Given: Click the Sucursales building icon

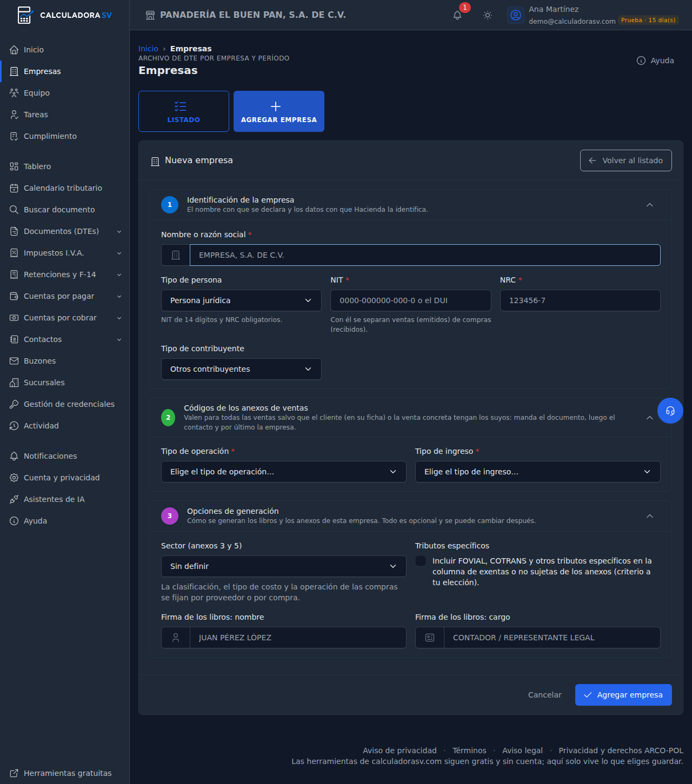Looking at the screenshot, I should pos(14,383).
